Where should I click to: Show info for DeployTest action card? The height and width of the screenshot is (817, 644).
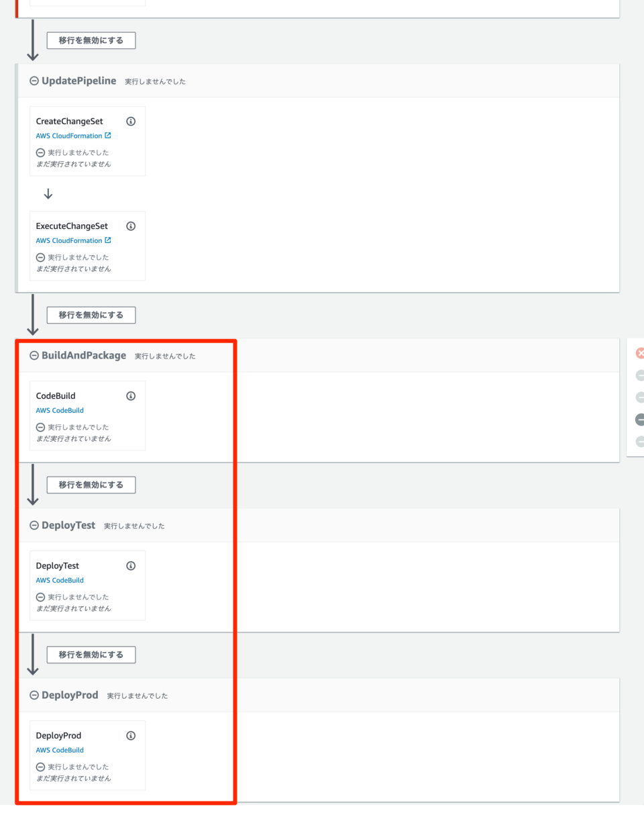(x=131, y=566)
